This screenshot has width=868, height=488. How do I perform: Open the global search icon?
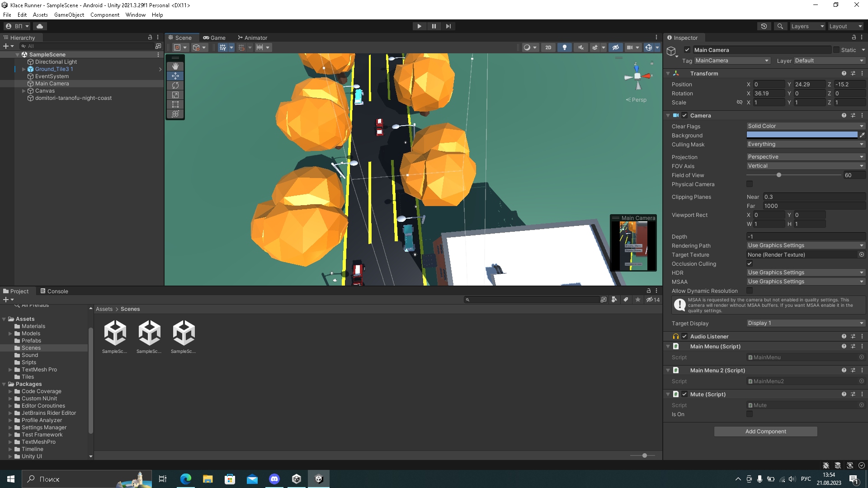click(780, 26)
